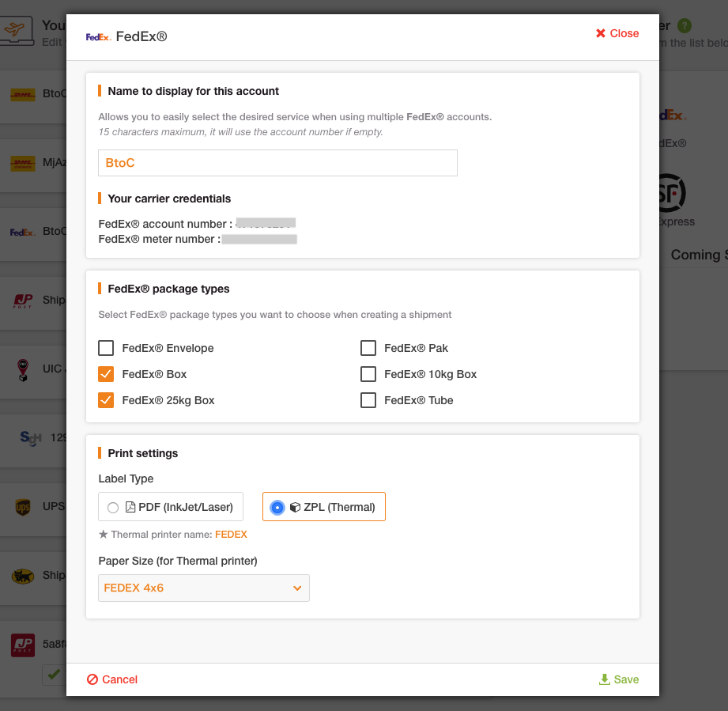The width and height of the screenshot is (728, 711).
Task: Check the FedEx Tube package type
Action: pos(368,400)
